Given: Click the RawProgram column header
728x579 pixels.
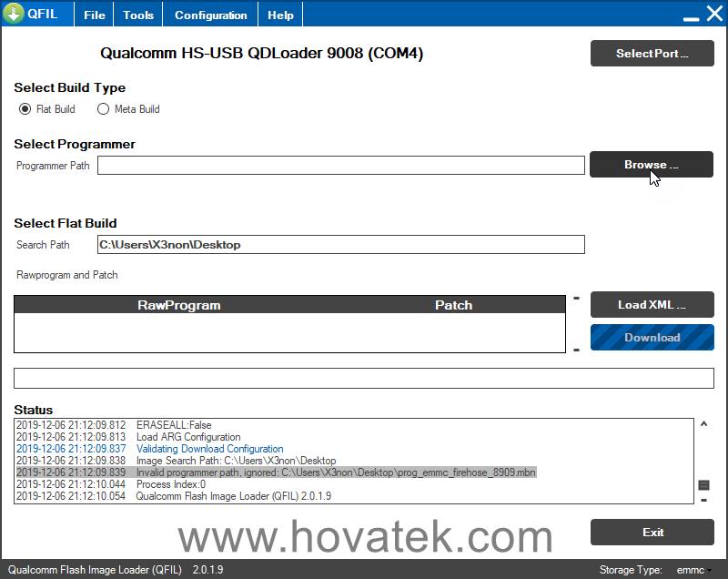Looking at the screenshot, I should (x=178, y=305).
